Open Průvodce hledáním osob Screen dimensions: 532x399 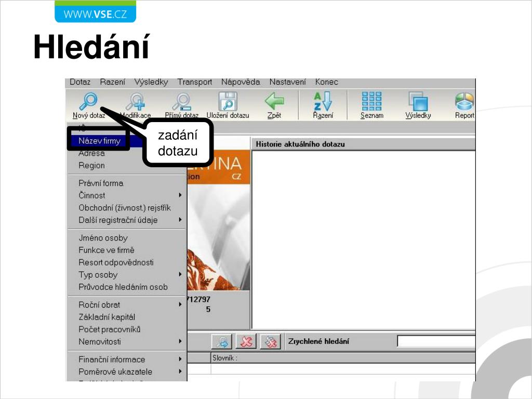click(123, 287)
